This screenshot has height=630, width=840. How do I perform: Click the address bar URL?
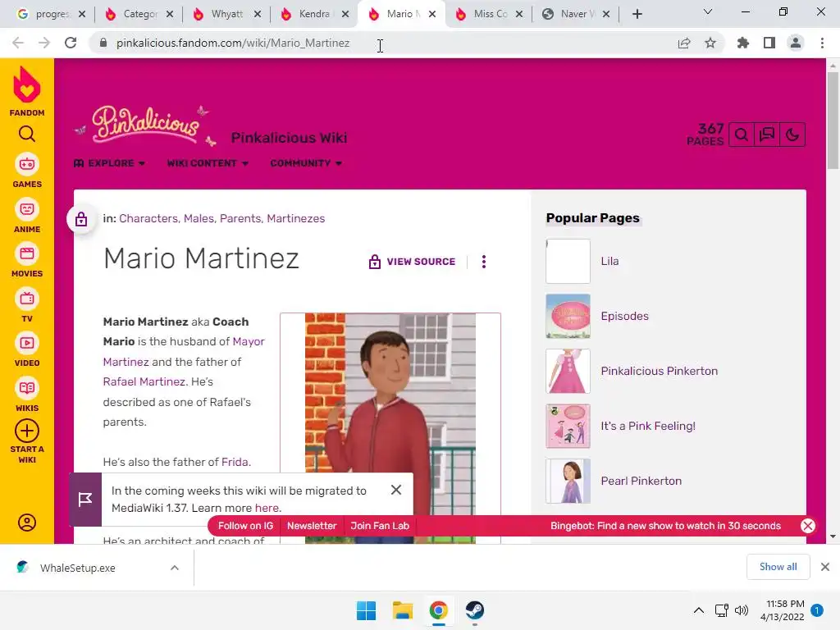233,43
